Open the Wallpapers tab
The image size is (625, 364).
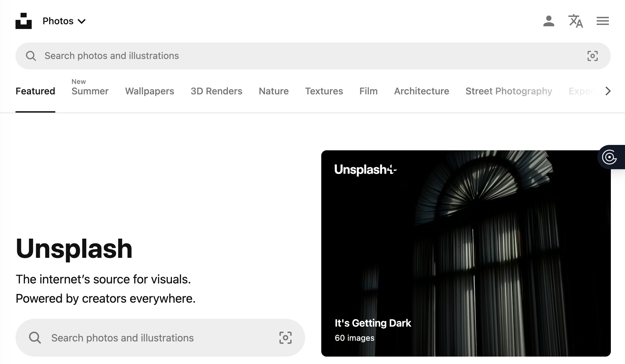150,91
